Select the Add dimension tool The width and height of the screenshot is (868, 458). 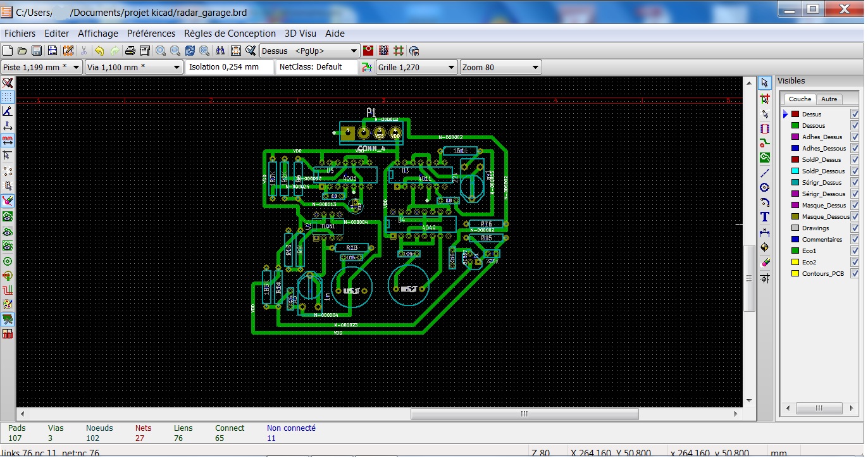[765, 233]
